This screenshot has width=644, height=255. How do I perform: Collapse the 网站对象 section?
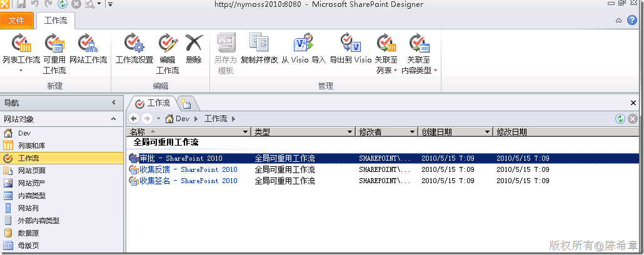(114, 119)
